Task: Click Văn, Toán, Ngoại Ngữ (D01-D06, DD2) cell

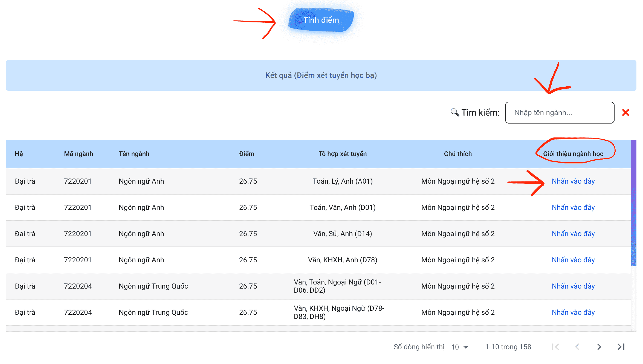Action: [337, 286]
